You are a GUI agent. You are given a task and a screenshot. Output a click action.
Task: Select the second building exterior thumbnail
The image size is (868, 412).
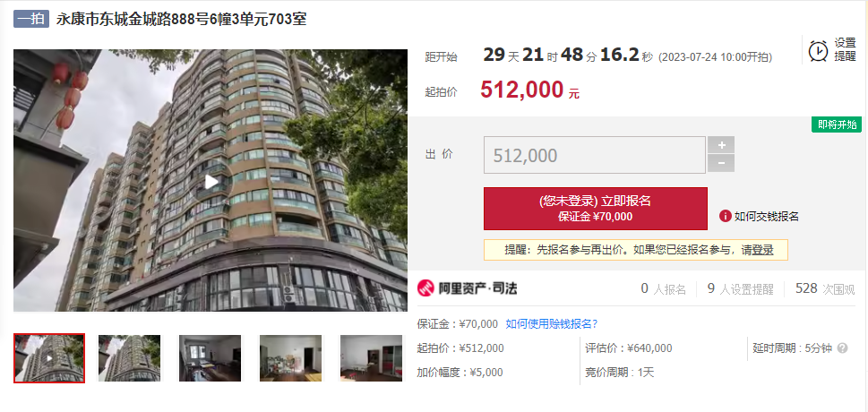pos(130,358)
